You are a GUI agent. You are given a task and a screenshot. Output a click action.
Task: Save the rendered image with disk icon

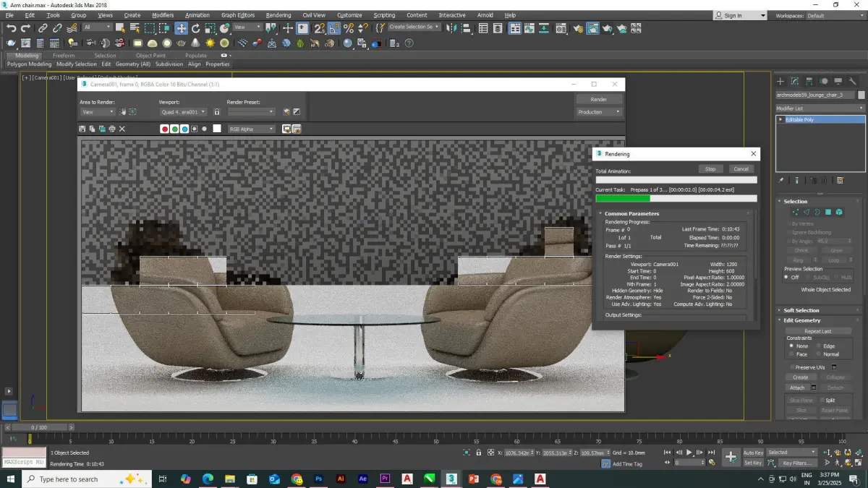click(x=82, y=129)
